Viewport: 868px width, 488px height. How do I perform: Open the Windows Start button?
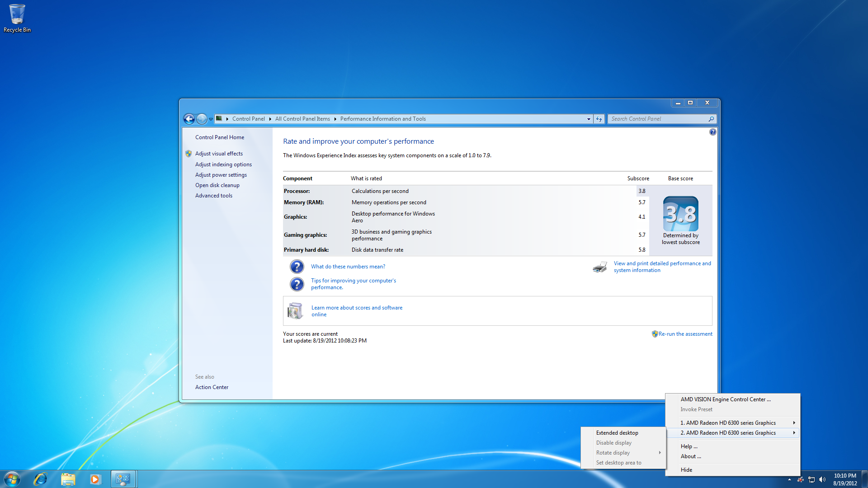[12, 479]
